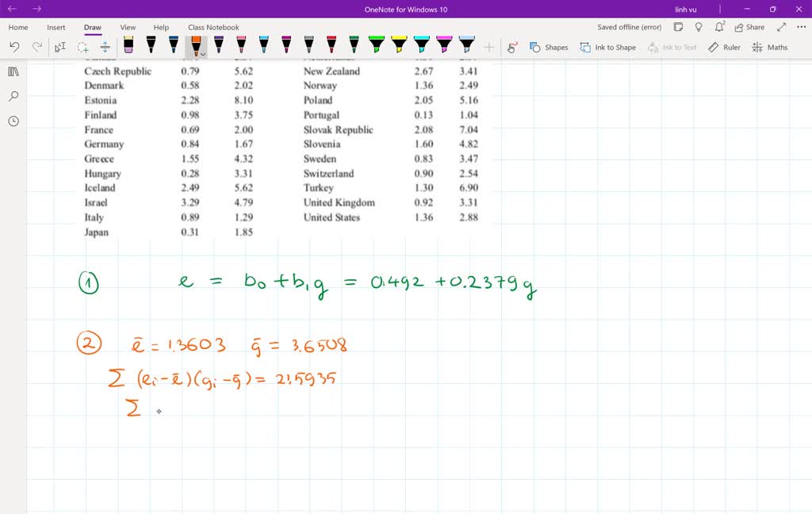The width and height of the screenshot is (812, 514).
Task: Open the selected pen's options chevron
Action: click(x=201, y=52)
